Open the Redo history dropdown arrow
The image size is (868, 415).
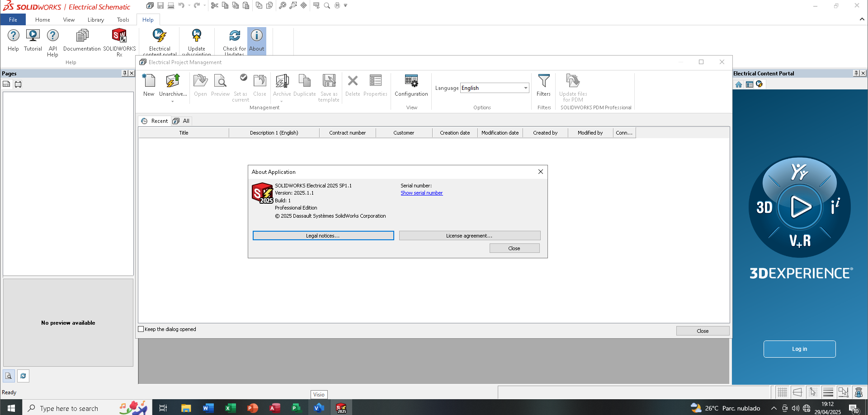pos(205,5)
